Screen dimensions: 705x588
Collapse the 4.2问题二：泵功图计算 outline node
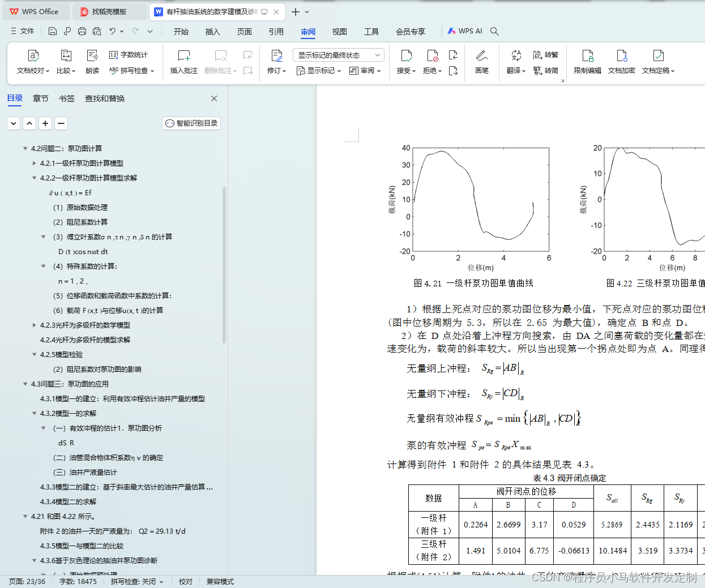[x=25, y=148]
